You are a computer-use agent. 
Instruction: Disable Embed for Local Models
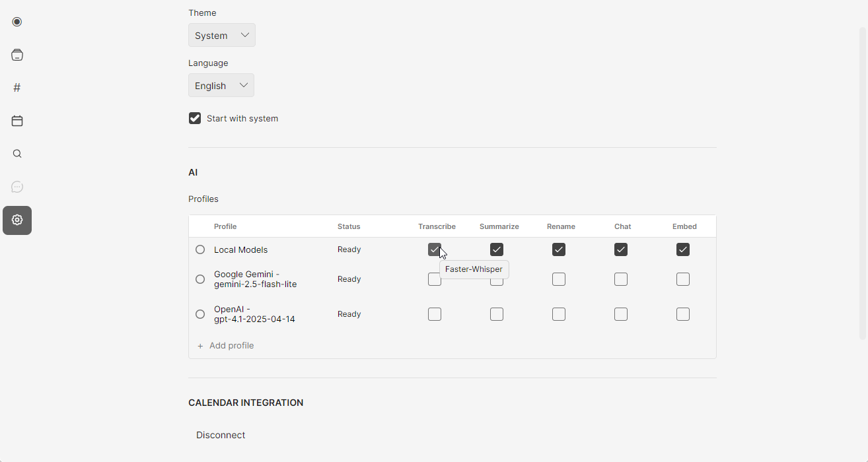click(x=683, y=249)
